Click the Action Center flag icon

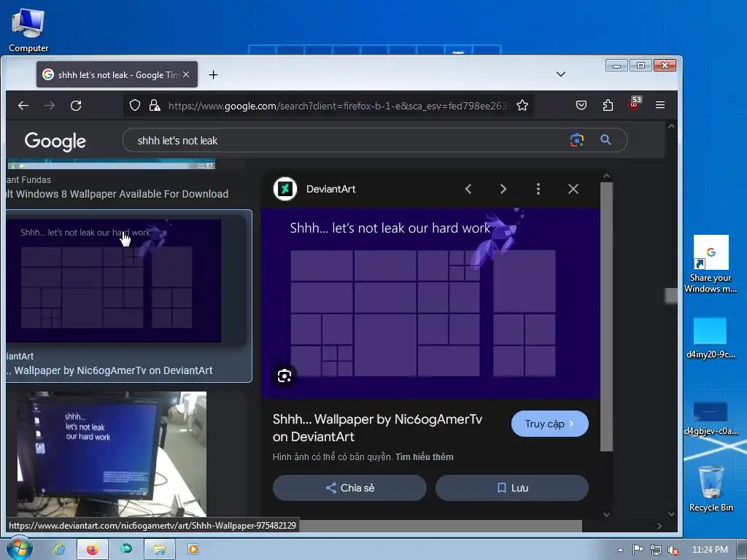click(x=638, y=550)
